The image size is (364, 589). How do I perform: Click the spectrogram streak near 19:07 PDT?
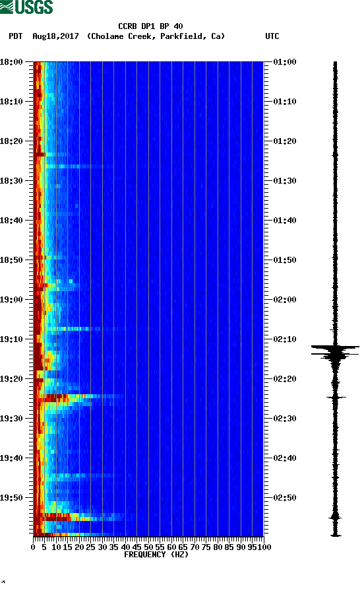(x=79, y=329)
